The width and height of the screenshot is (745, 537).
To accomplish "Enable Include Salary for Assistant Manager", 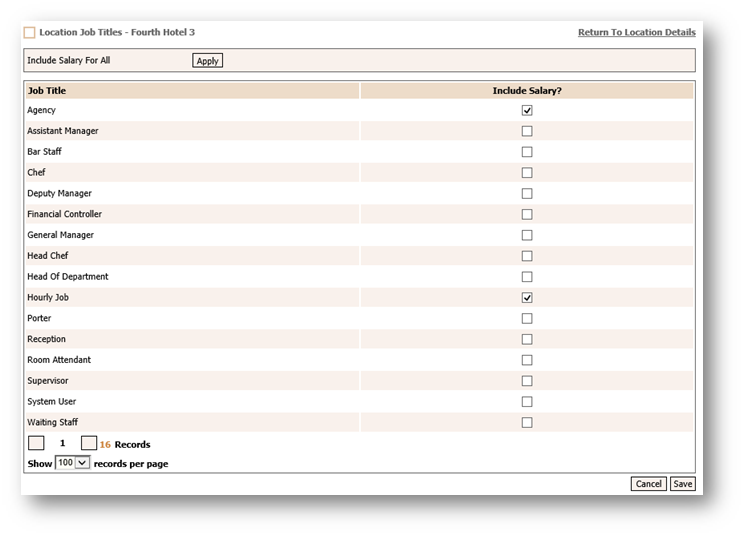I will click(x=527, y=131).
